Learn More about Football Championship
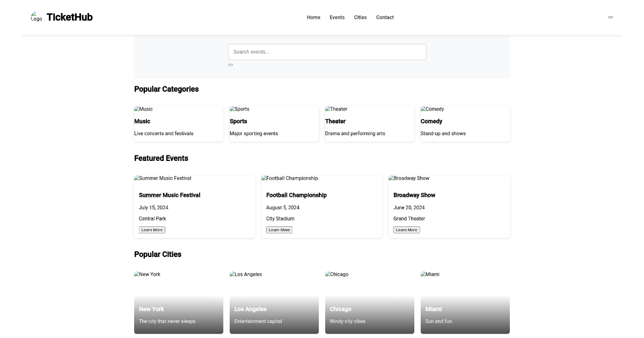The width and height of the screenshot is (644, 338). pos(279,230)
